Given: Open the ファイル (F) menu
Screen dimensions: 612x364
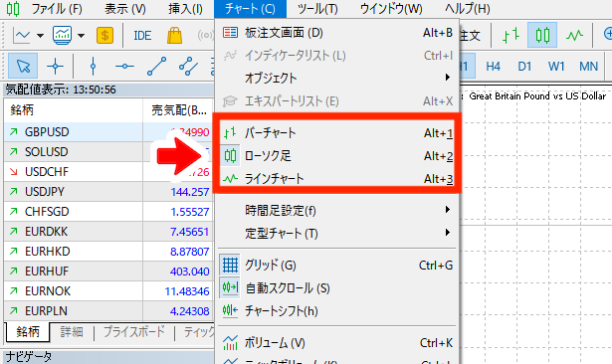Looking at the screenshot, I should coord(57,9).
